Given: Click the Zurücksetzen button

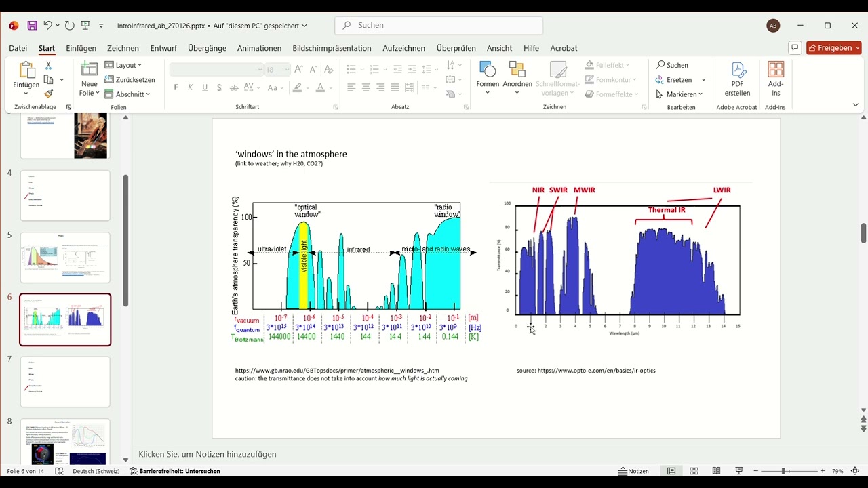Looking at the screenshot, I should [130, 80].
